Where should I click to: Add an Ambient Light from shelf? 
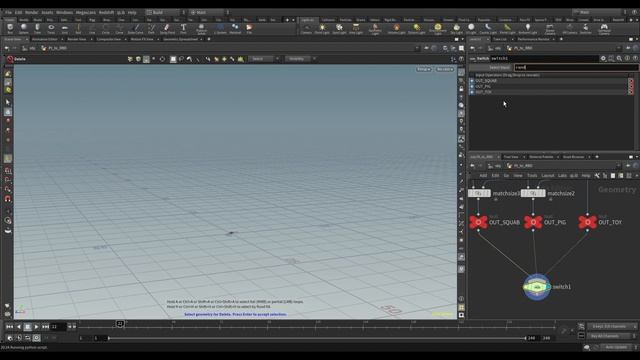[x=527, y=29]
